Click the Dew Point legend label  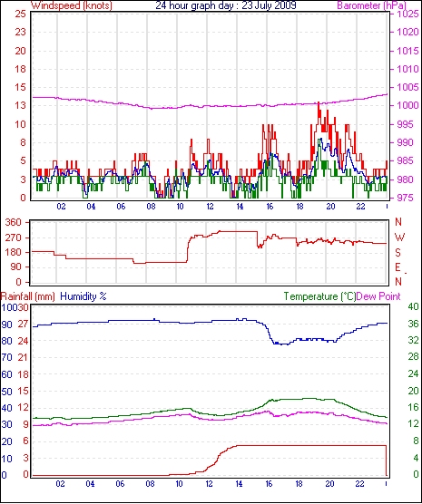[x=378, y=296]
